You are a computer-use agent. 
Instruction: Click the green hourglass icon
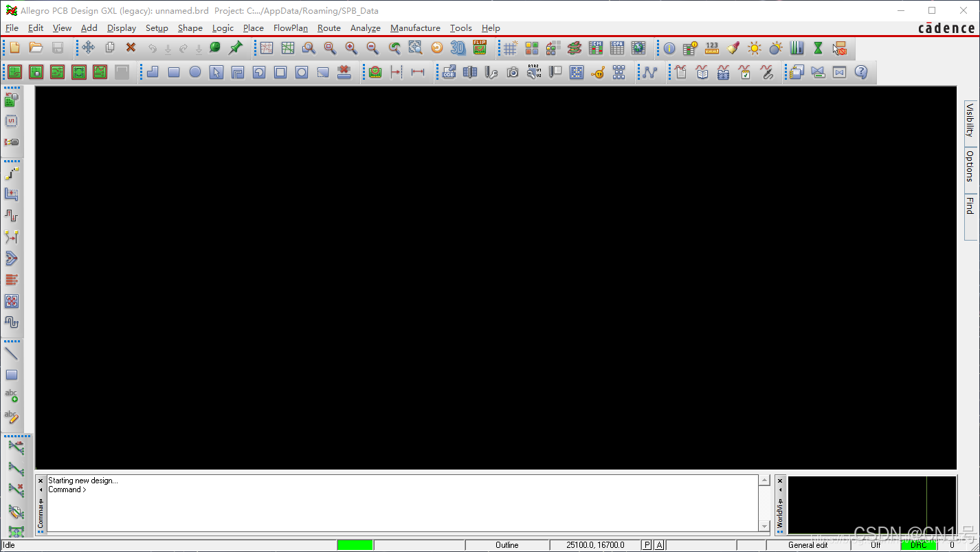click(818, 48)
